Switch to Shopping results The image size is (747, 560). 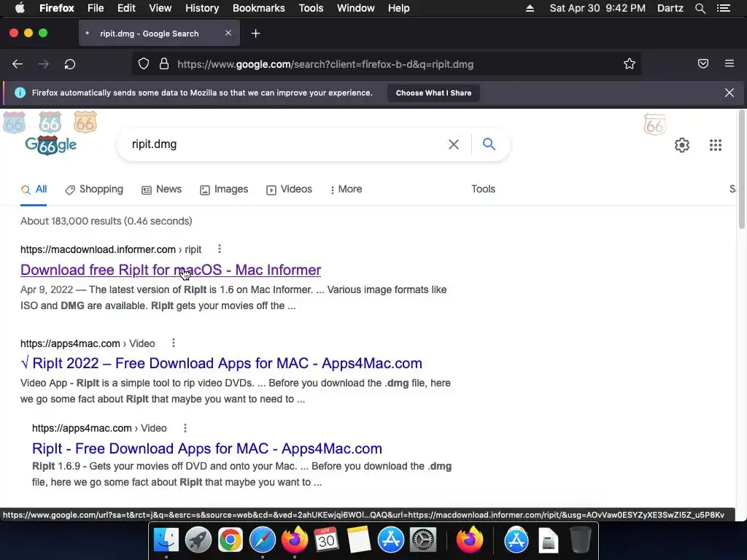pyautogui.click(x=94, y=190)
